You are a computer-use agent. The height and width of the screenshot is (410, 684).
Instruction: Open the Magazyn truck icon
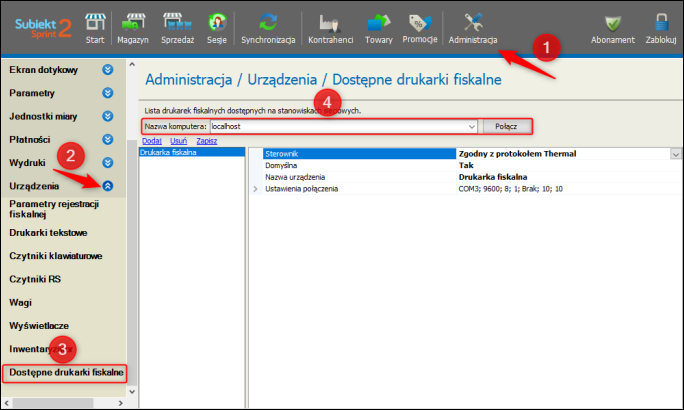[x=133, y=22]
